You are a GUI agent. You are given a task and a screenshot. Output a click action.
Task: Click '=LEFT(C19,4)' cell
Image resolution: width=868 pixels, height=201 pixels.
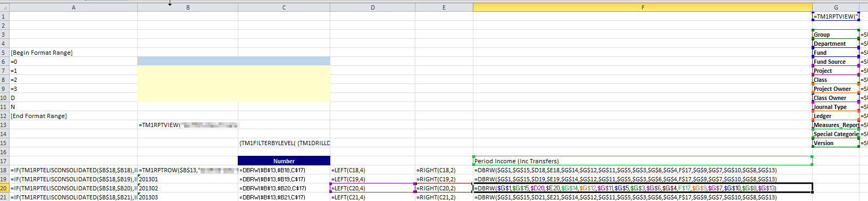click(x=372, y=179)
